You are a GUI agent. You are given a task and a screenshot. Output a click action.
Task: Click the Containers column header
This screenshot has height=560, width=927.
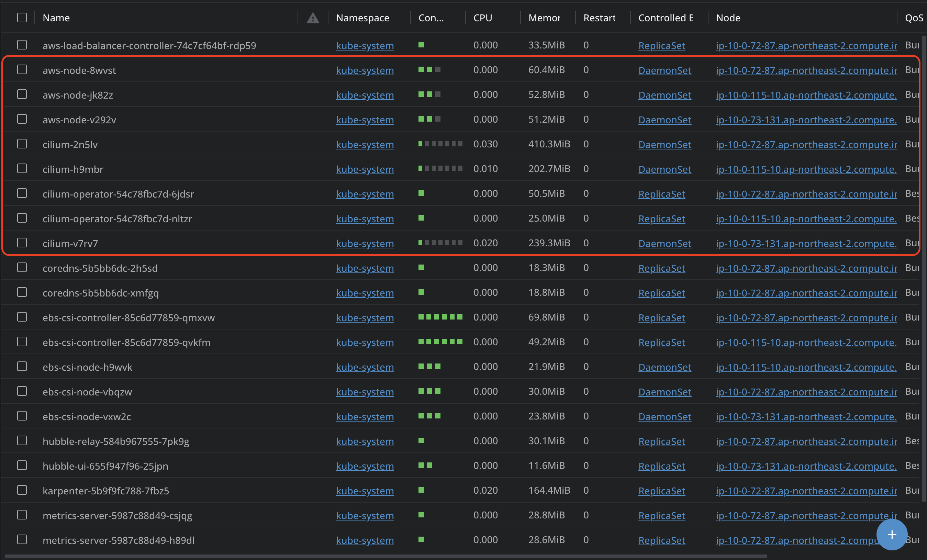click(x=431, y=18)
